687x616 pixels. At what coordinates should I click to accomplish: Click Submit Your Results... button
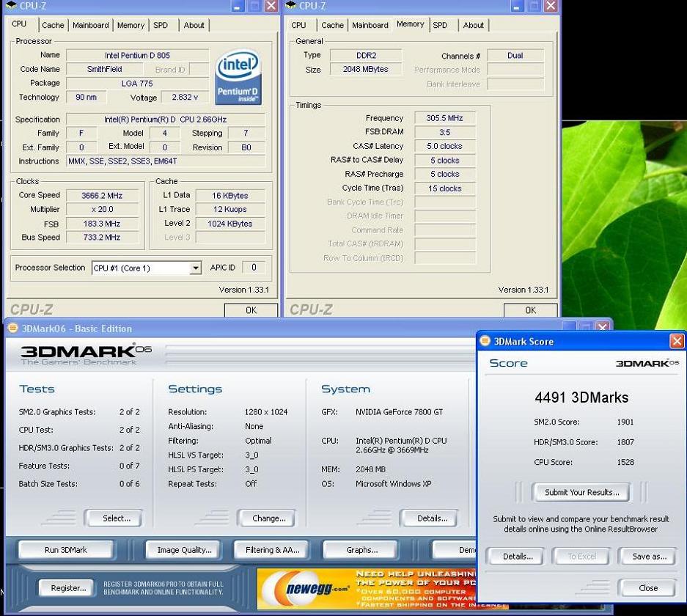pos(582,493)
